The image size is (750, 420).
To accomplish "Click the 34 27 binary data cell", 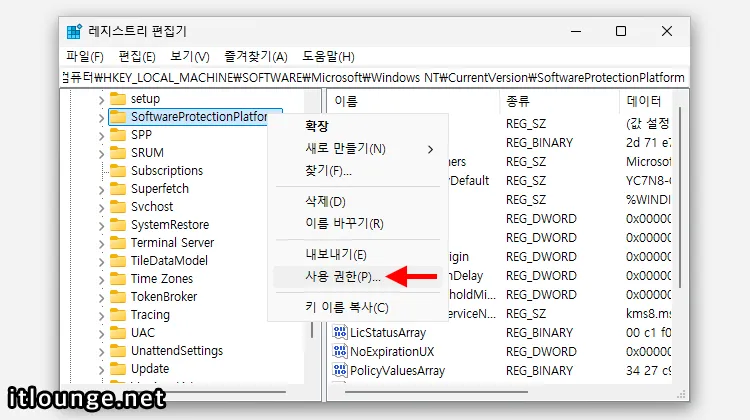I will tap(649, 371).
